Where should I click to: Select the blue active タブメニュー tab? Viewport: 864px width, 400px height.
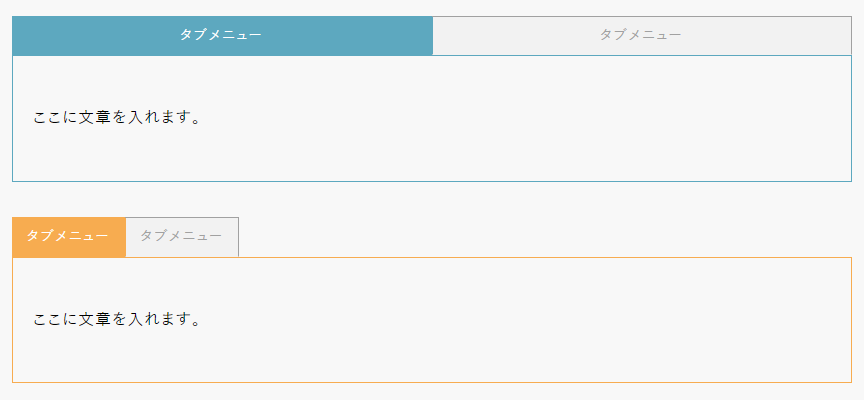coord(221,35)
